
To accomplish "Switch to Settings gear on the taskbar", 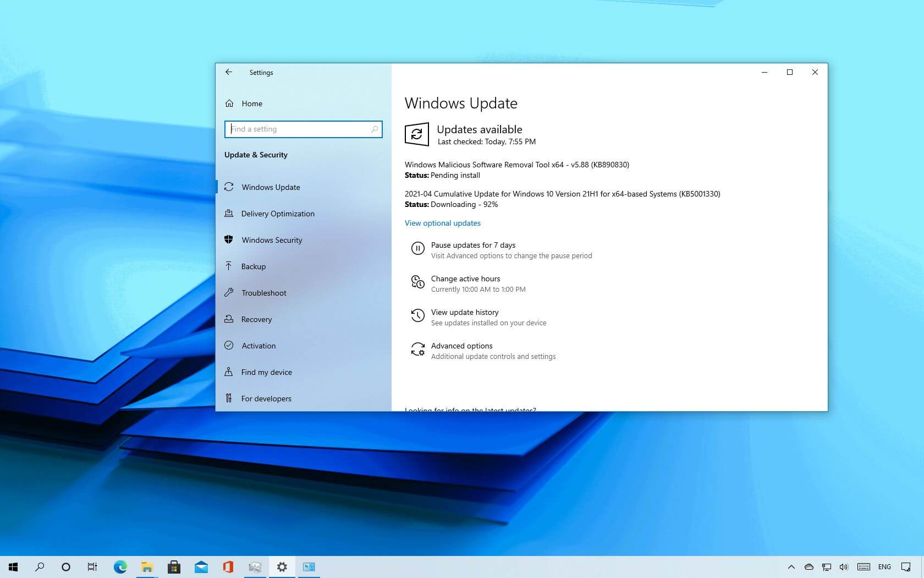I will pyautogui.click(x=282, y=567).
